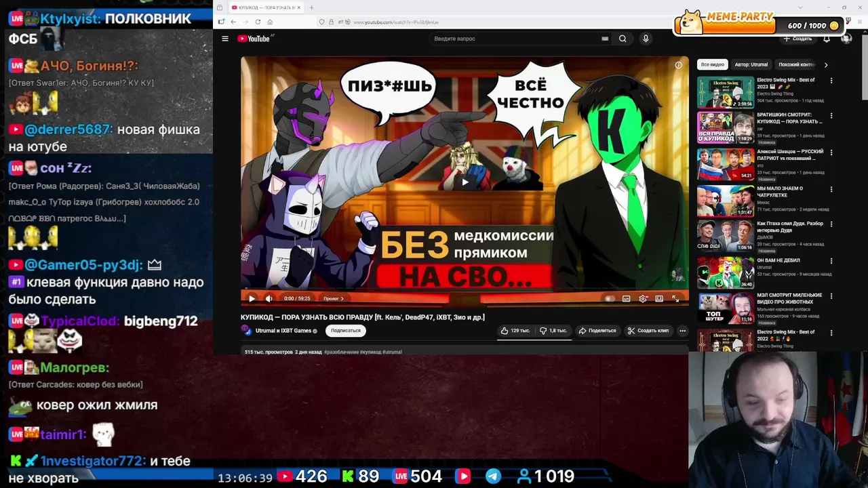Screen dimensions: 868x488
Task: Play the video with bottom-left play button
Action: (252, 298)
